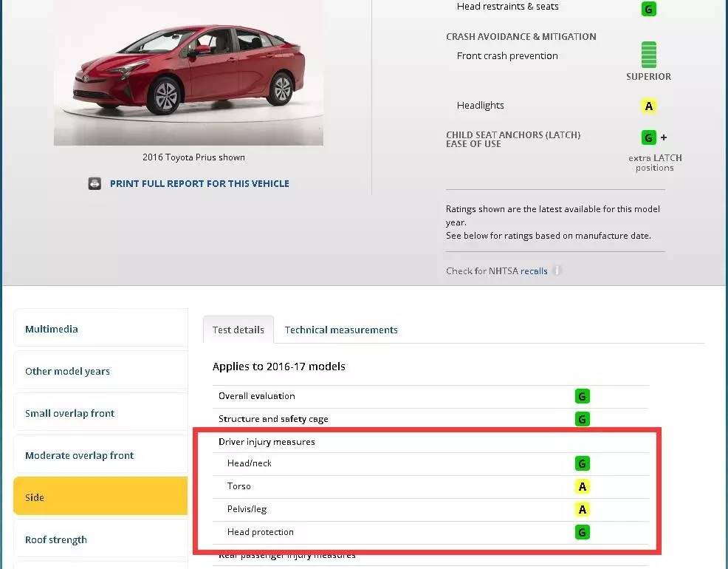Select the Test details tab
This screenshot has width=728, height=569.
(238, 330)
